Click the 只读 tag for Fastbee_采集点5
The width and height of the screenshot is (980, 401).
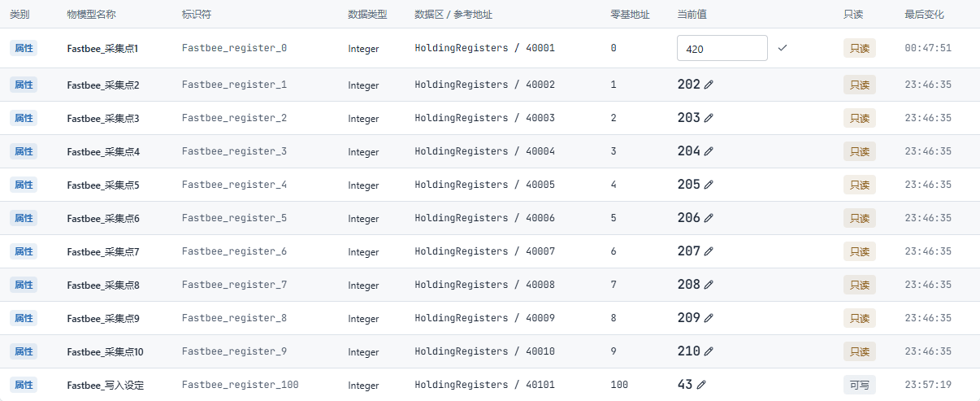point(860,185)
